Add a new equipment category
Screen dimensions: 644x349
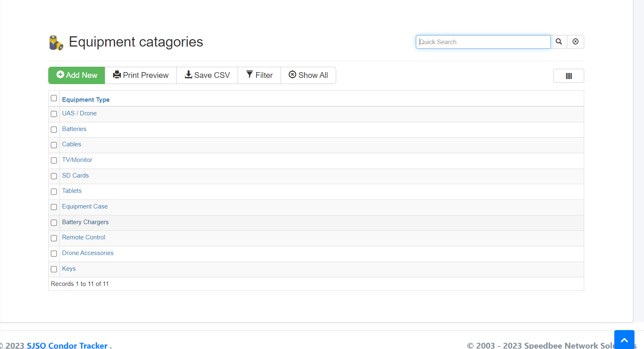(77, 75)
